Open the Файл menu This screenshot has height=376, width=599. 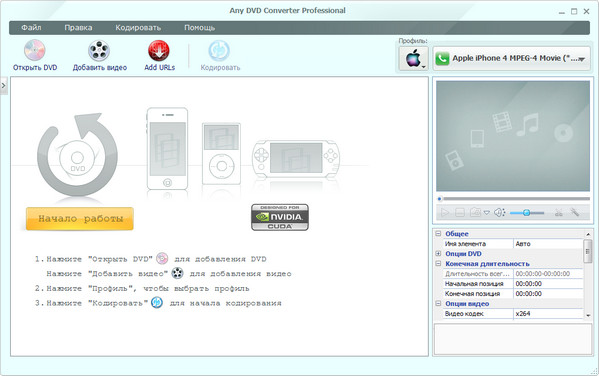31,28
